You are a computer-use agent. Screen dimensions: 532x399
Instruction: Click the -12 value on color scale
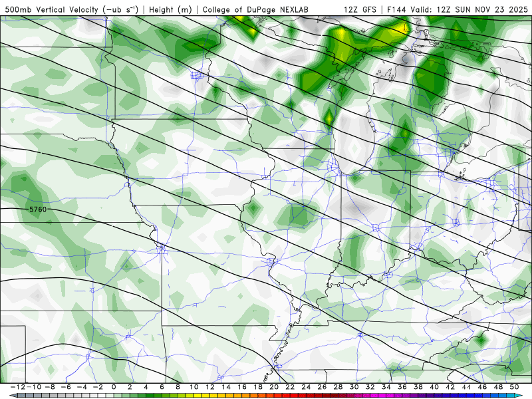(x=18, y=387)
